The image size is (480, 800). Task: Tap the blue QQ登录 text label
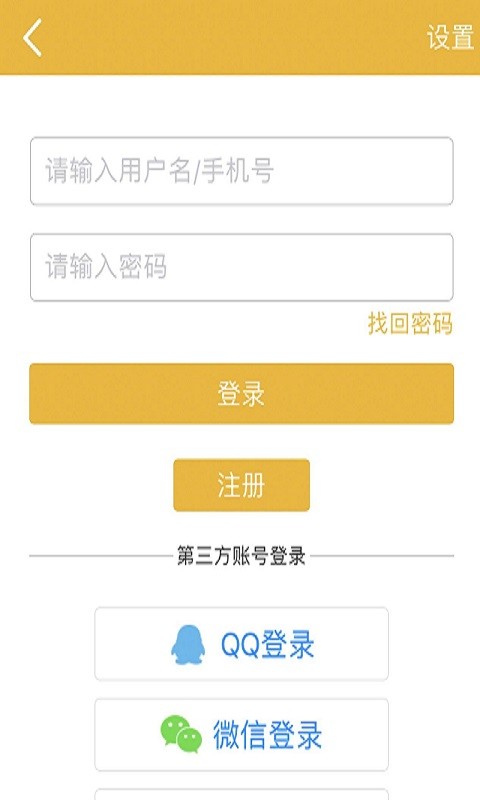coord(267,644)
